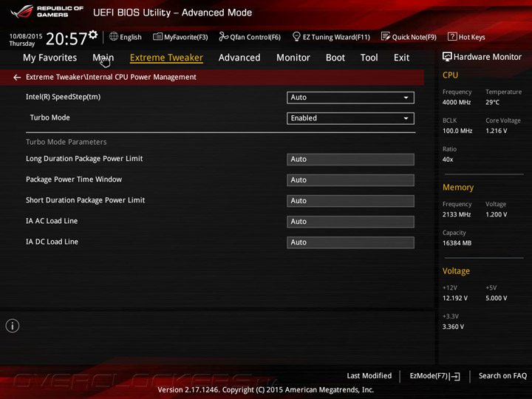Click the memory frequency 2133 MHz value

457,214
